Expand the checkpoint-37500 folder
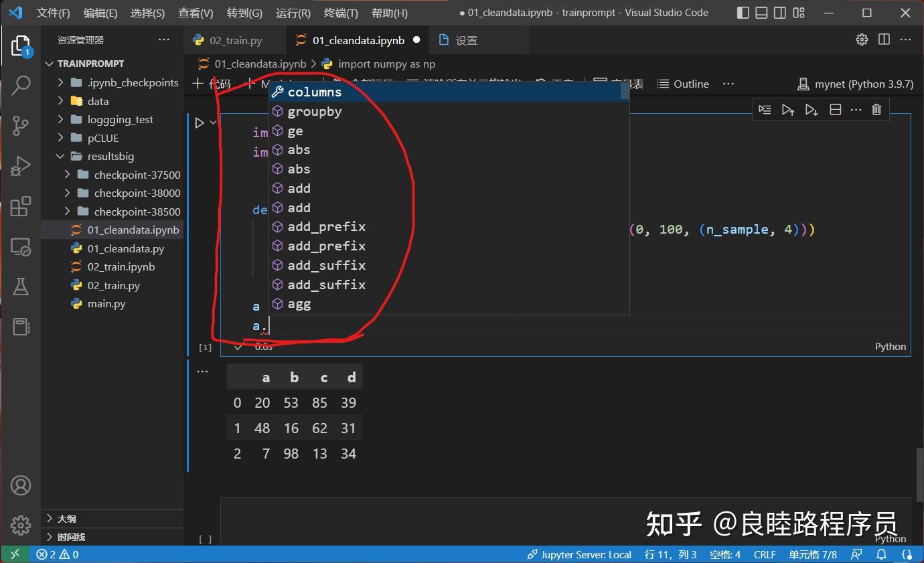Image resolution: width=924 pixels, height=563 pixels. [112, 175]
